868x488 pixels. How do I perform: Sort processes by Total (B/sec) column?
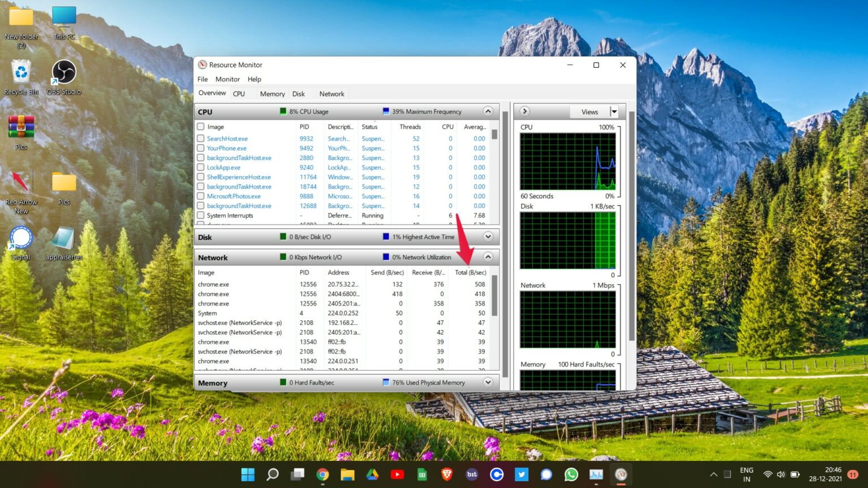(471, 272)
